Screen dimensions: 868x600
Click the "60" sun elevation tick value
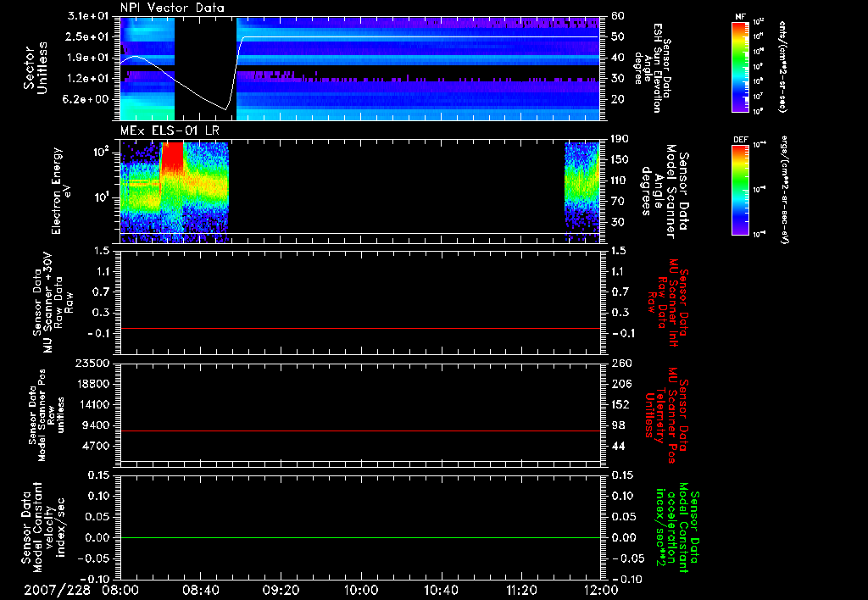[x=617, y=16]
